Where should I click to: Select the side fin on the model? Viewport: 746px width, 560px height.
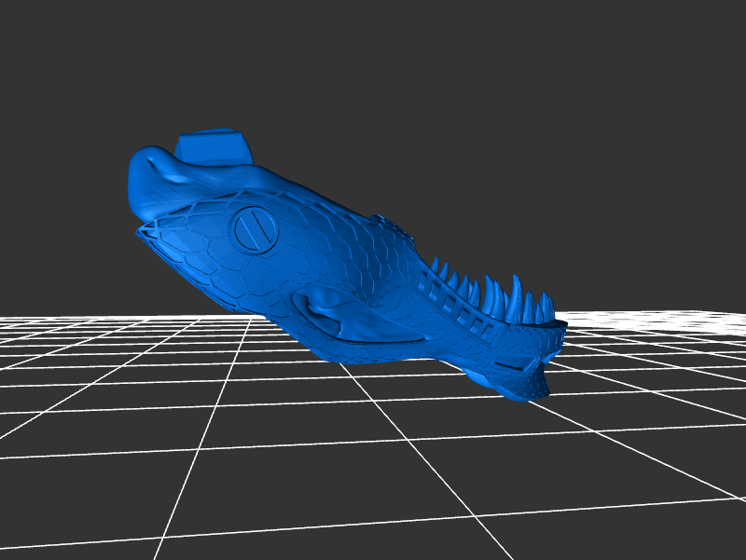pyautogui.click(x=338, y=313)
